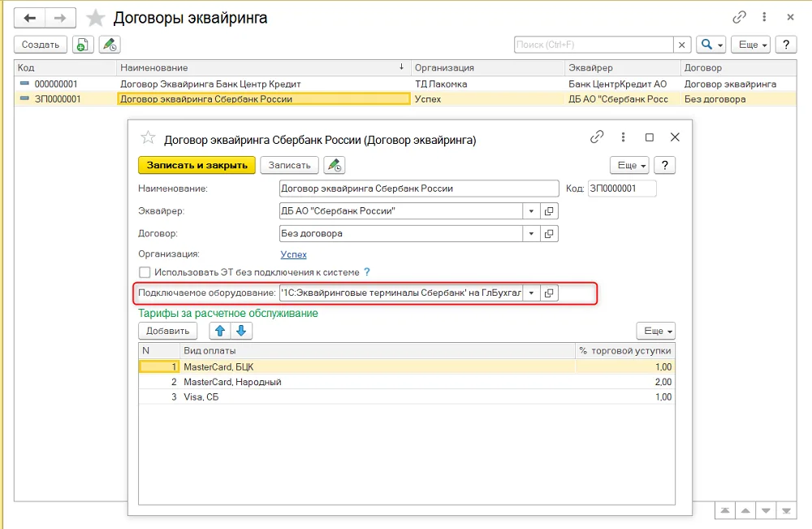The image size is (812, 529).
Task: Click the magnifier search button
Action: (711, 45)
